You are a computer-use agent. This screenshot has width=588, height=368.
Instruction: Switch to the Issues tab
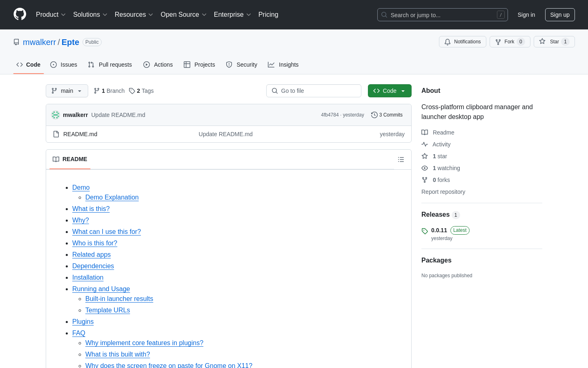click(64, 65)
